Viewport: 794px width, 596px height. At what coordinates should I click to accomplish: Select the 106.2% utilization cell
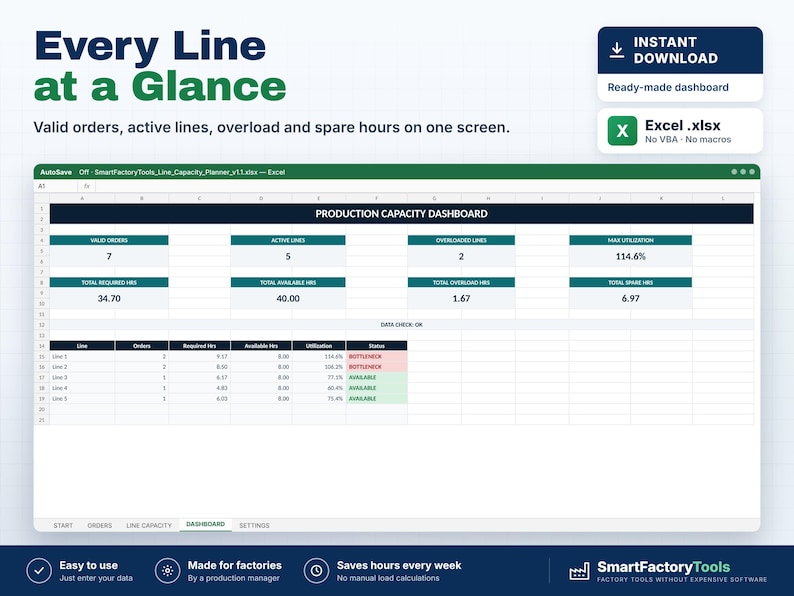pos(319,367)
